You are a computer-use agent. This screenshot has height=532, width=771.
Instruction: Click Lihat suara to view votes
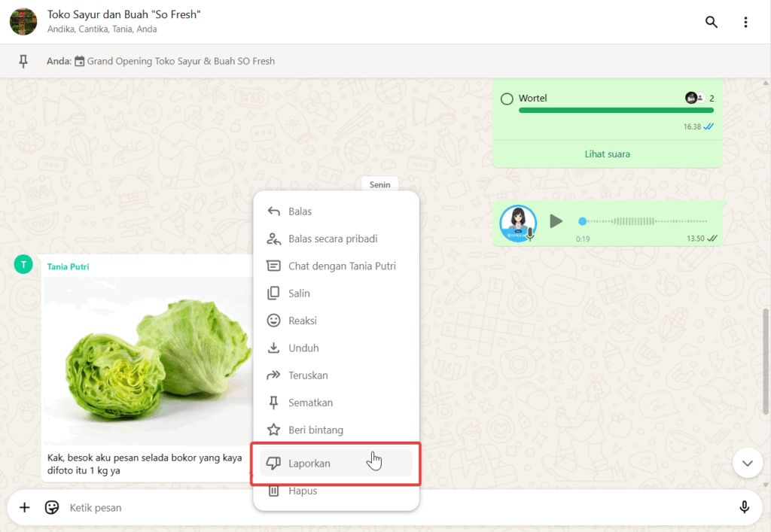[x=607, y=154]
